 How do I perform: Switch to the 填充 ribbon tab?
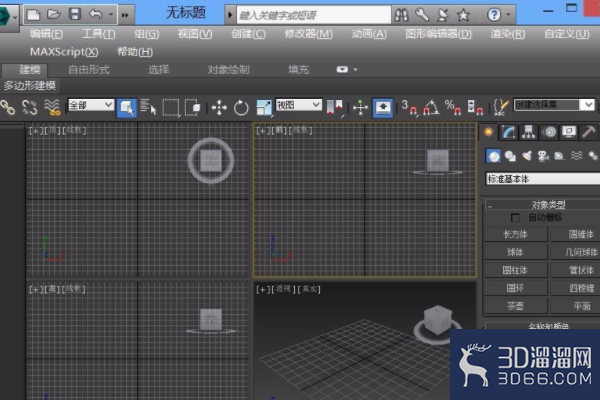coord(298,70)
